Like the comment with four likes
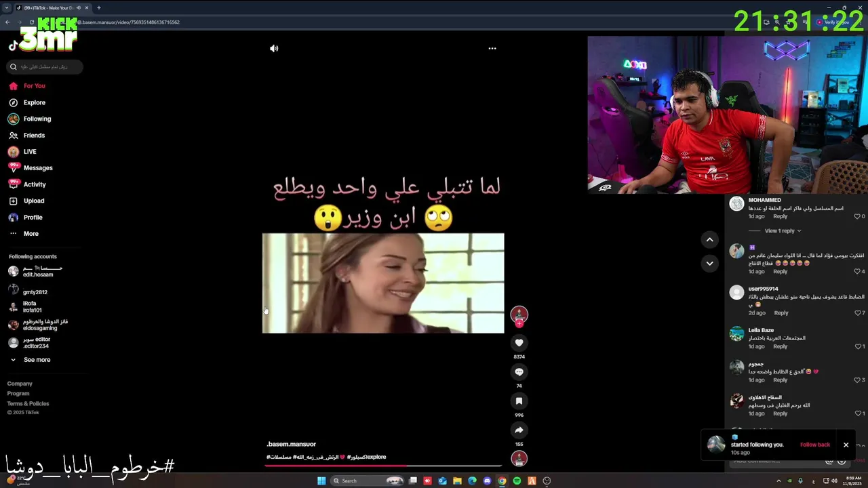 pyautogui.click(x=857, y=271)
